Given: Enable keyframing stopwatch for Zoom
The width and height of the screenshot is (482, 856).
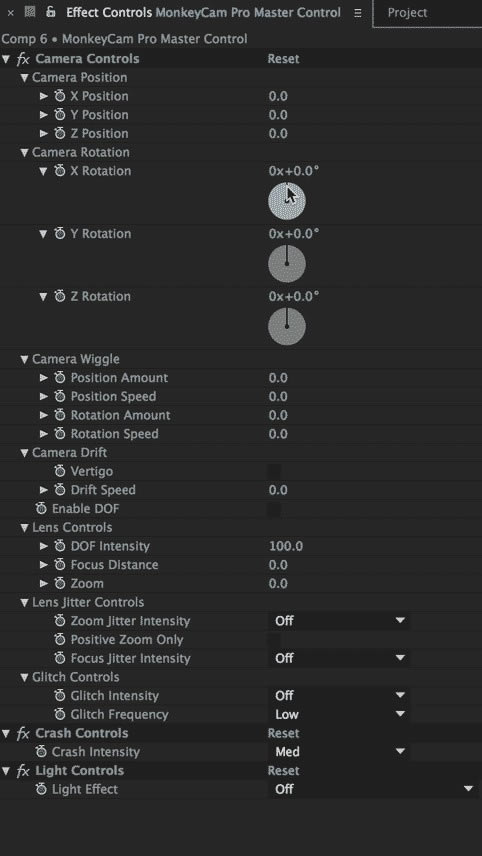Looking at the screenshot, I should (59, 584).
